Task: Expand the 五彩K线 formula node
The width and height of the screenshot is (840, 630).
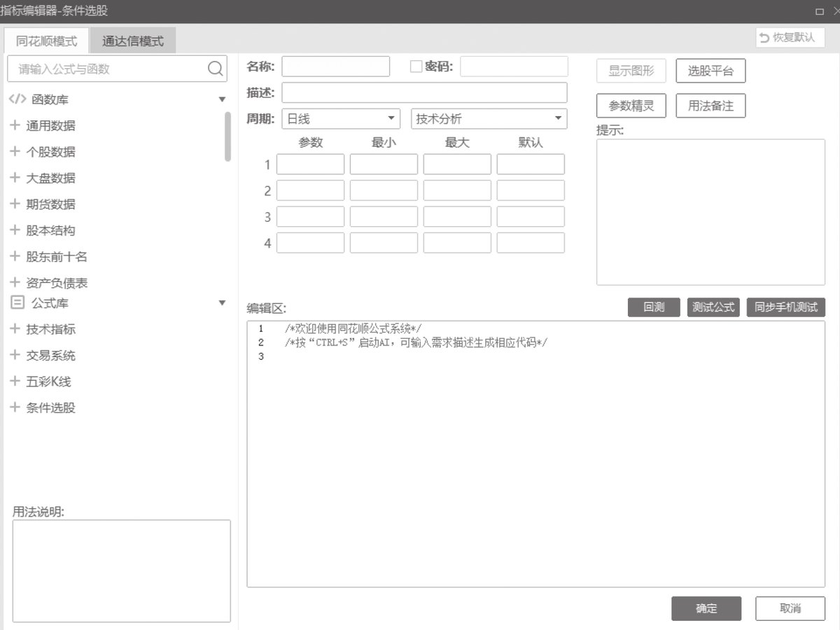Action: tap(15, 381)
